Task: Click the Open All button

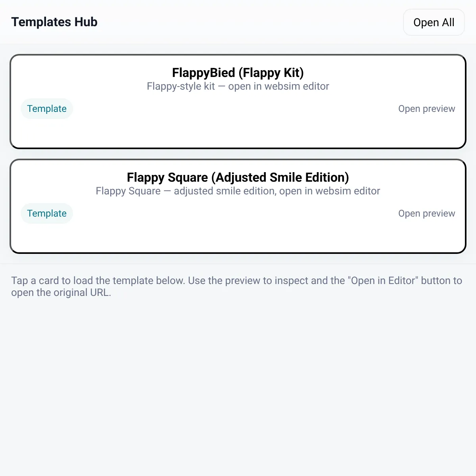Action: point(434,22)
